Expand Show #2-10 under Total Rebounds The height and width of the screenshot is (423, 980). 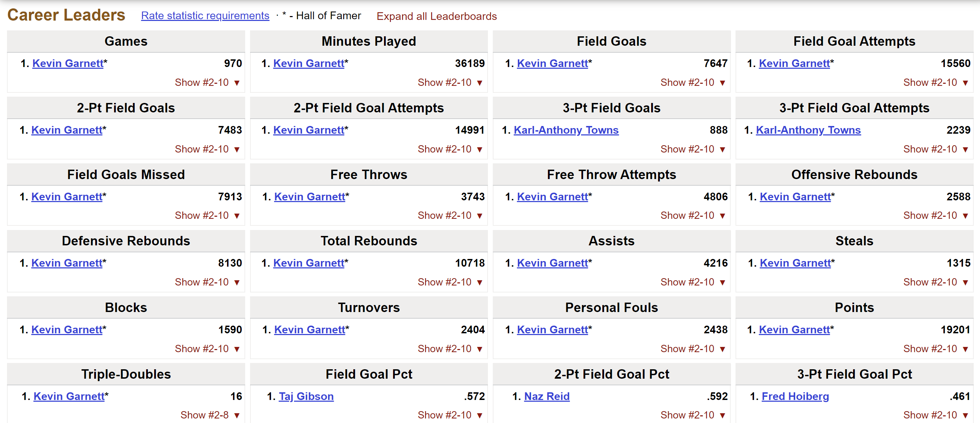[450, 282]
